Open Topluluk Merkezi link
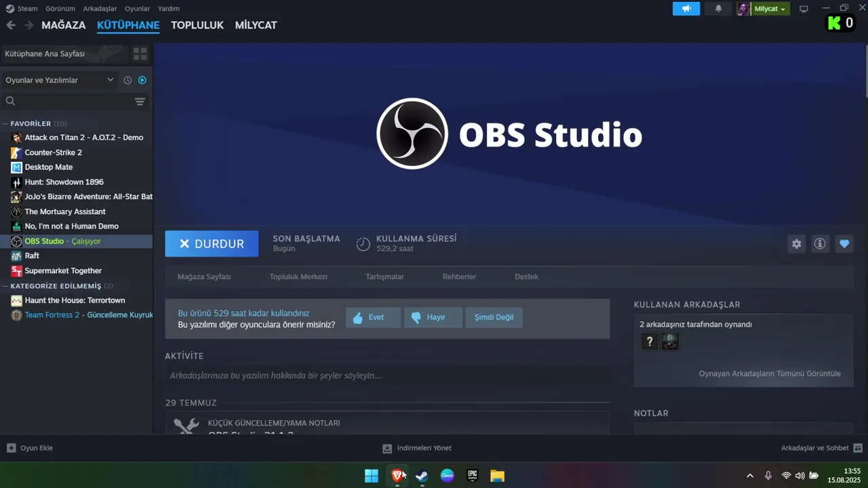Screen dimensions: 868x488 (x=298, y=277)
